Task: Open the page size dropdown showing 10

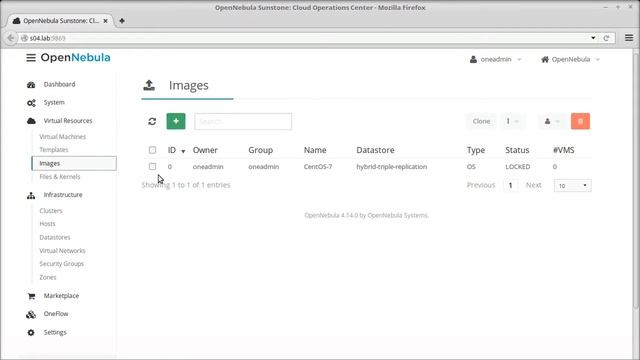Action: point(573,186)
